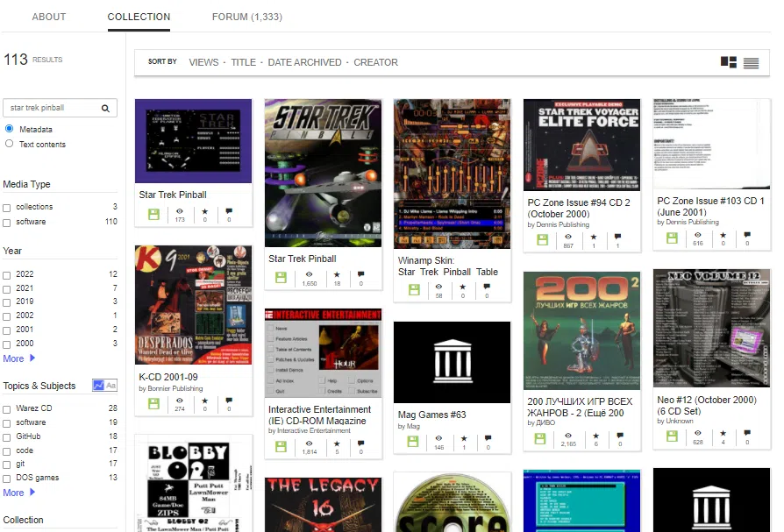784x532 pixels.
Task: Expand the Collection filter section
Action: coord(22,520)
